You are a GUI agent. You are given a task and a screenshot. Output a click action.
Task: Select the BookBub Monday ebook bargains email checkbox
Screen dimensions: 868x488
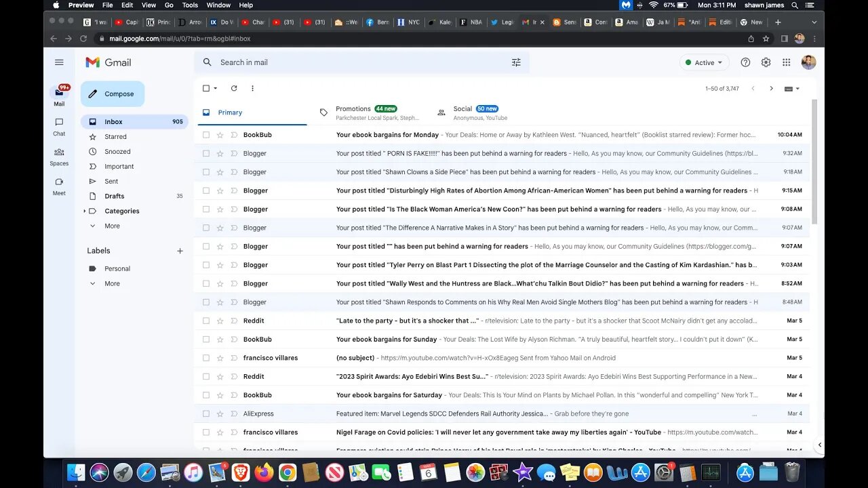coord(206,135)
